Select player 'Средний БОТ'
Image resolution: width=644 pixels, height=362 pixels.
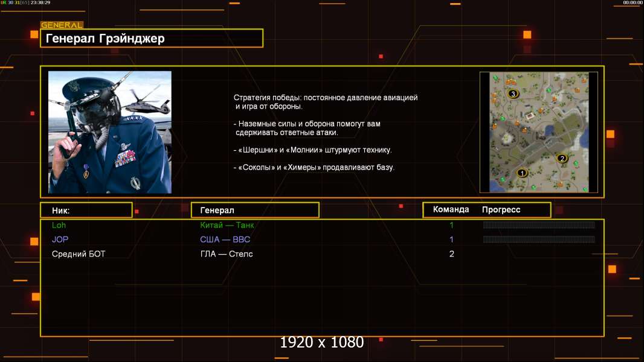coord(79,254)
